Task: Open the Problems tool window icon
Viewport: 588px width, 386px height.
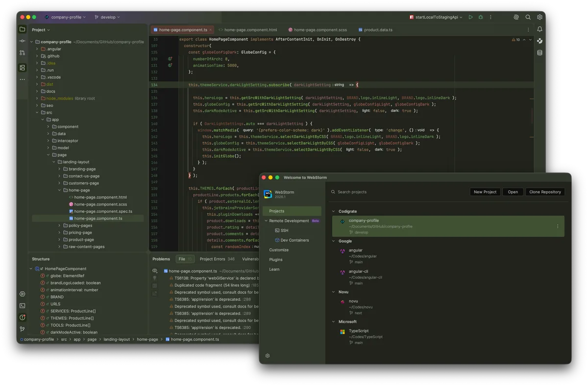Action: click(x=22, y=317)
